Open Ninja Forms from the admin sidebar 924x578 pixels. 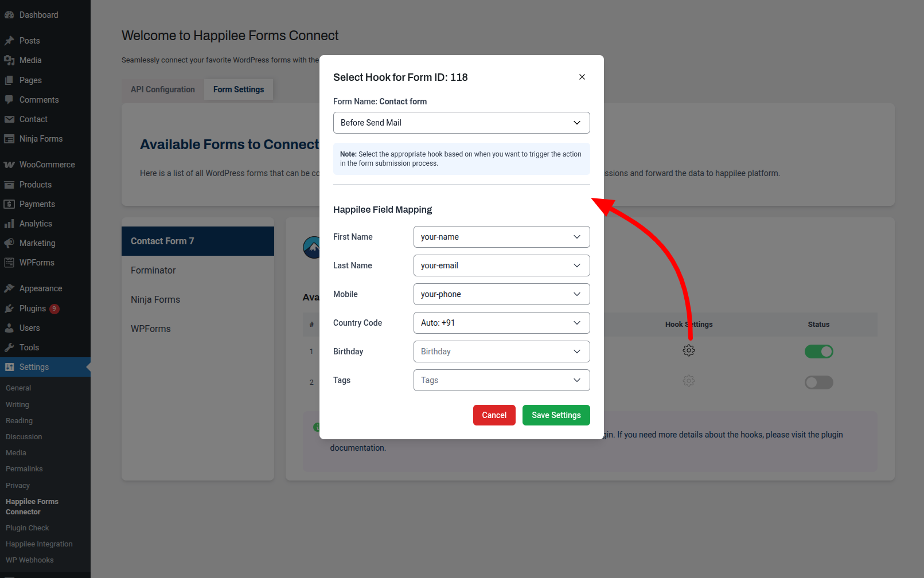click(x=40, y=138)
